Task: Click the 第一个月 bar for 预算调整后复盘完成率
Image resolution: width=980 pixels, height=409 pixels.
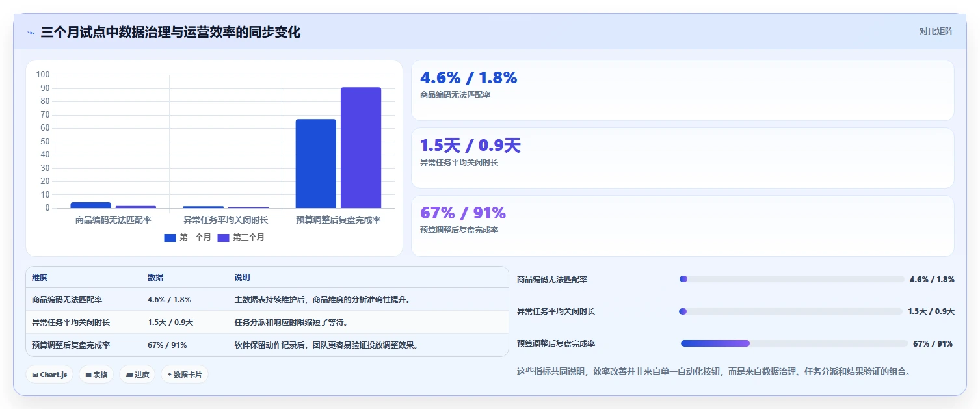Action: pos(316,164)
